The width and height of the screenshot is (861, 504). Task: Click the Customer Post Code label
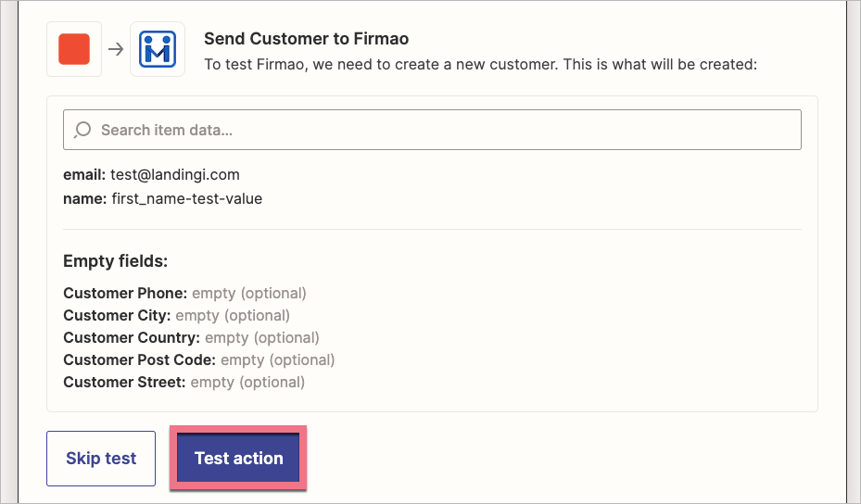(139, 359)
